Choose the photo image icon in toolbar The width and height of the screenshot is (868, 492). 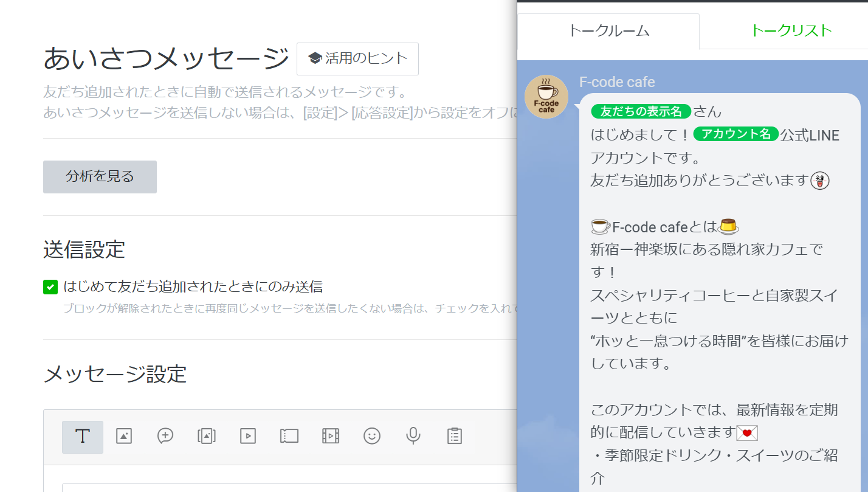pos(124,436)
